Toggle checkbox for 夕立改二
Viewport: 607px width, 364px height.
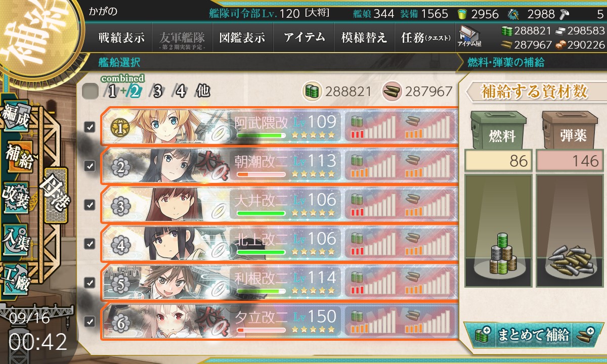[90, 321]
